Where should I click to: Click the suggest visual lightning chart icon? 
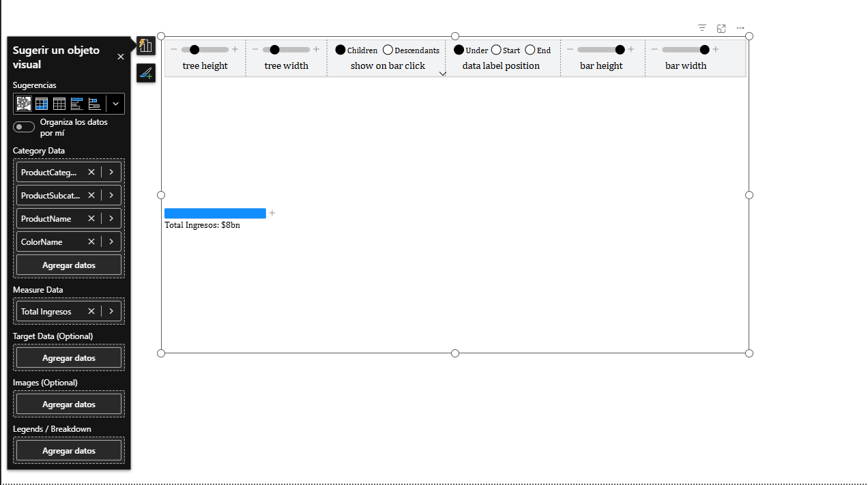click(145, 46)
